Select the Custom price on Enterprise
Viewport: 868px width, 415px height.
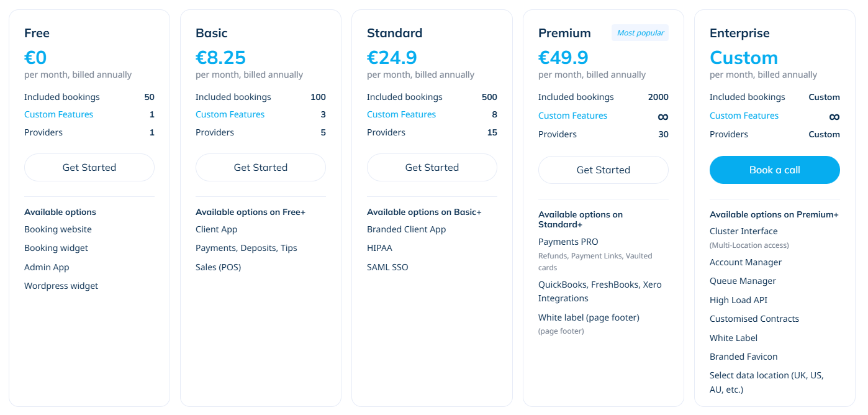tap(744, 57)
